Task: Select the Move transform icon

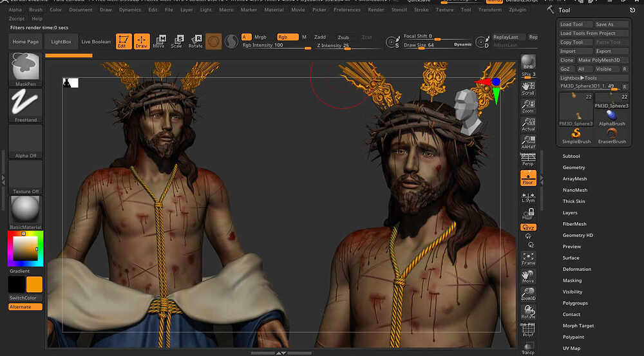Action: pos(159,41)
